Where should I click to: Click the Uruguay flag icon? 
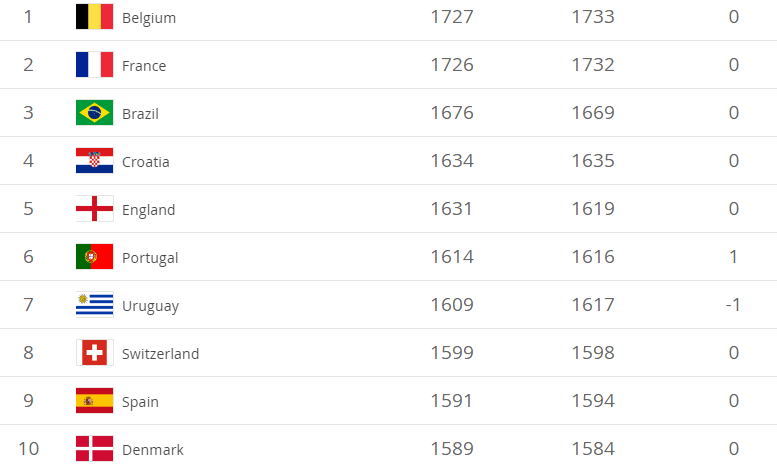(94, 305)
